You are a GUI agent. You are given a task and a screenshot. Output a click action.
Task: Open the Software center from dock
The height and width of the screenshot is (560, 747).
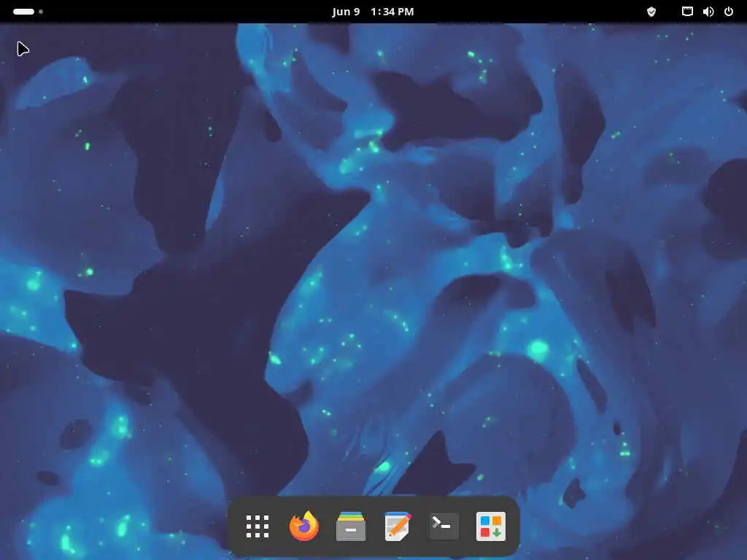491,526
